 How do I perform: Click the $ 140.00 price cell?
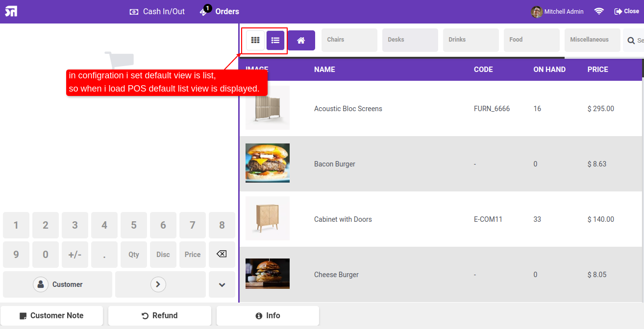601,219
